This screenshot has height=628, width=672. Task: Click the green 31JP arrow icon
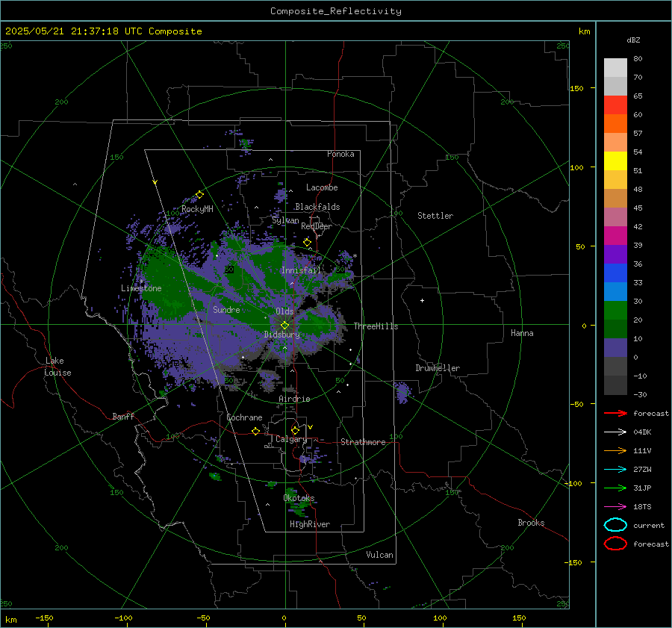click(x=615, y=488)
